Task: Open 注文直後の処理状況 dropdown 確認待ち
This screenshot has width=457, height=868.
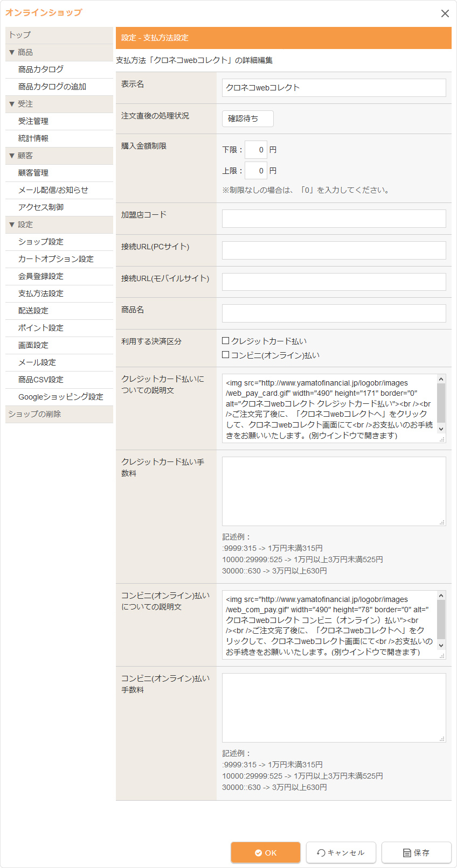Action: (247, 118)
